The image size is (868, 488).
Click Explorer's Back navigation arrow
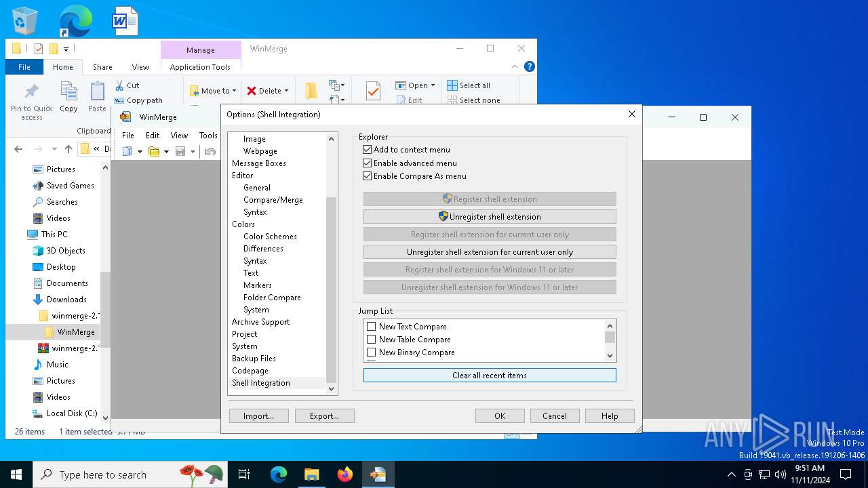[x=18, y=149]
